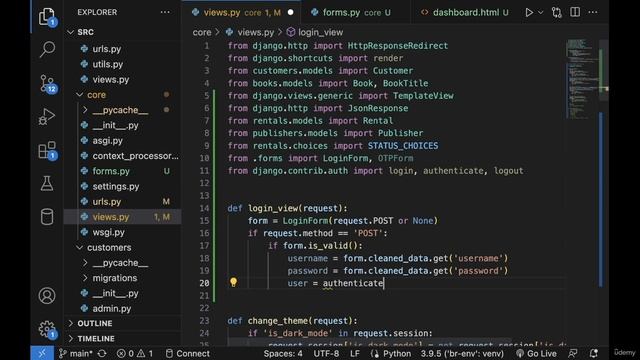This screenshot has width=640, height=360.
Task: Click views.py breadcrumb segment
Action: [250, 32]
